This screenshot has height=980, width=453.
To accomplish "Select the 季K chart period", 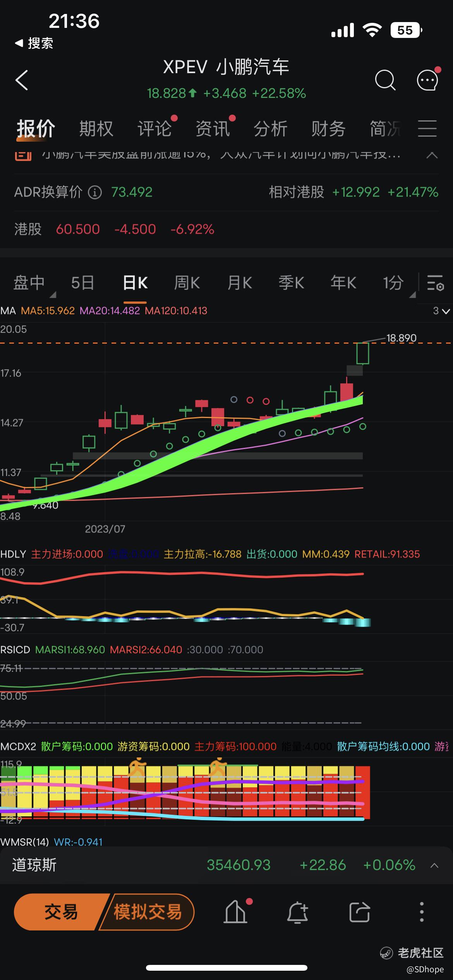I will tap(291, 283).
